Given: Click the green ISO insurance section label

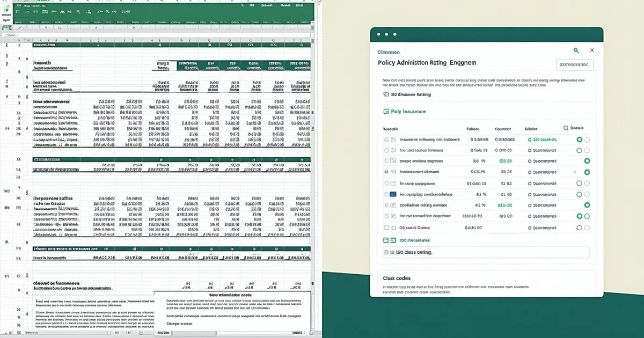Looking at the screenshot, I should pyautogui.click(x=414, y=240).
